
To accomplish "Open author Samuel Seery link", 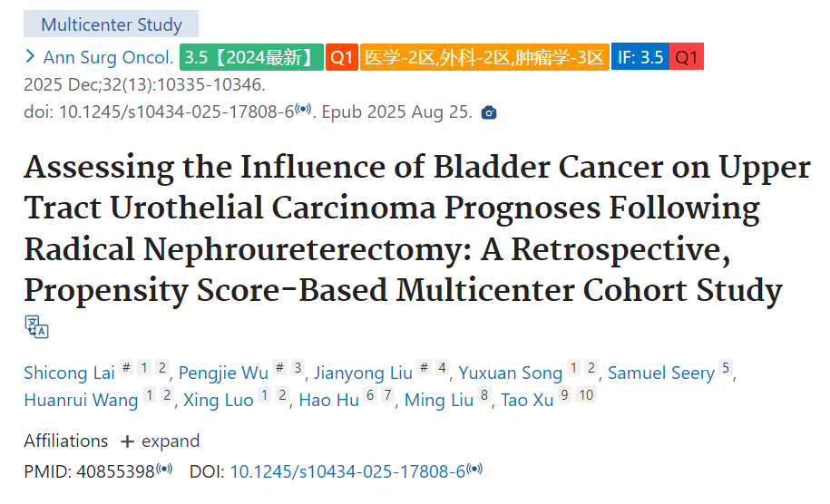I will 661,373.
